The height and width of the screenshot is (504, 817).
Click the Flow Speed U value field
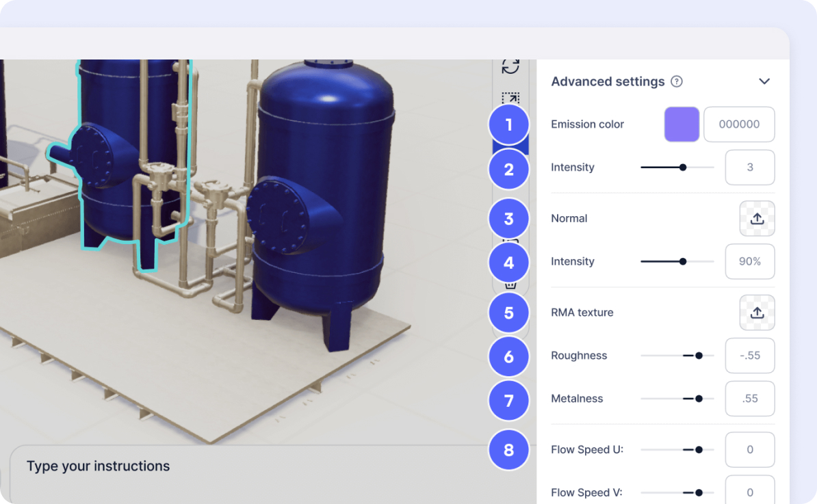[x=750, y=450]
